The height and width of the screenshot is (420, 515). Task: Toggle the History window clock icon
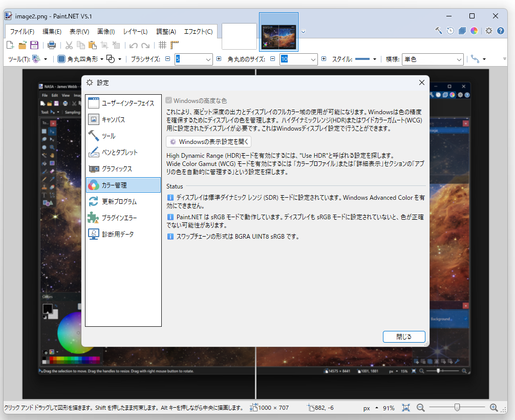450,31
